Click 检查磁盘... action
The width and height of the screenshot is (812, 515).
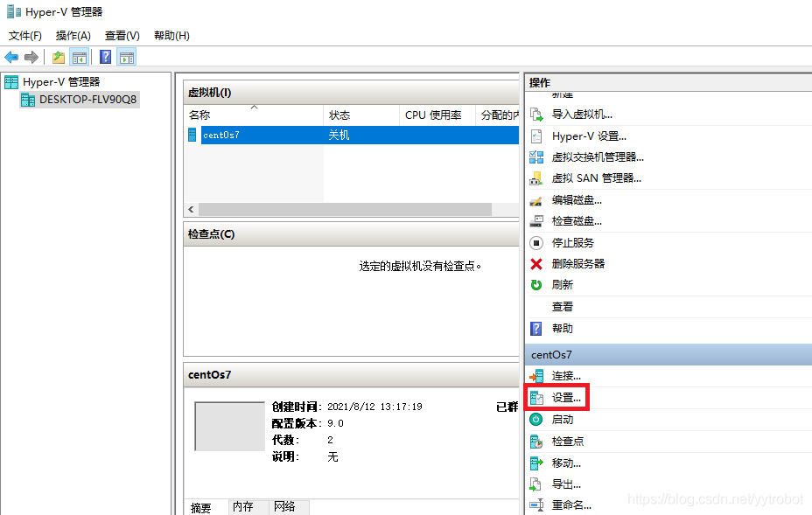pos(577,221)
